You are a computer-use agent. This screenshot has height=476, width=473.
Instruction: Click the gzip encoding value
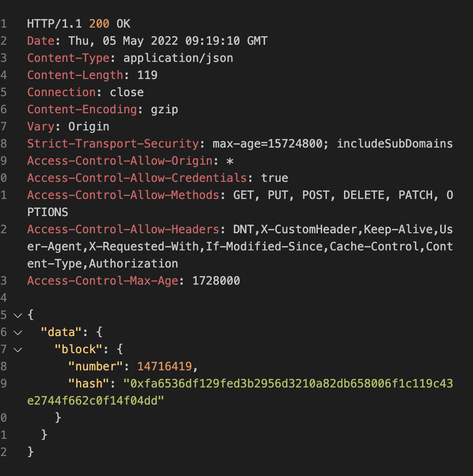(165, 109)
